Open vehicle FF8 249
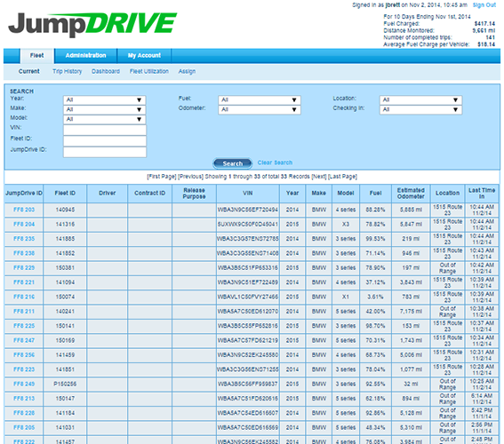This screenshot has width=504, height=444. [x=24, y=384]
